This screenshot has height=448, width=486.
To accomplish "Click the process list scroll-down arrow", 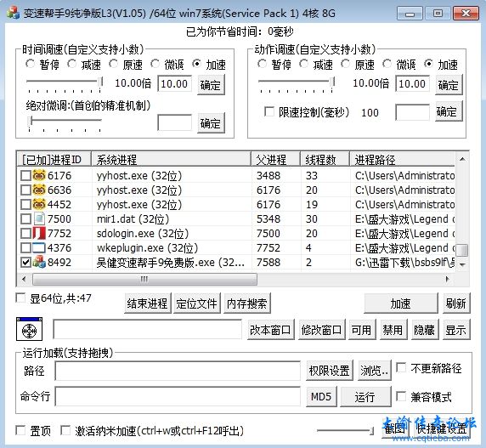I will (x=462, y=264).
